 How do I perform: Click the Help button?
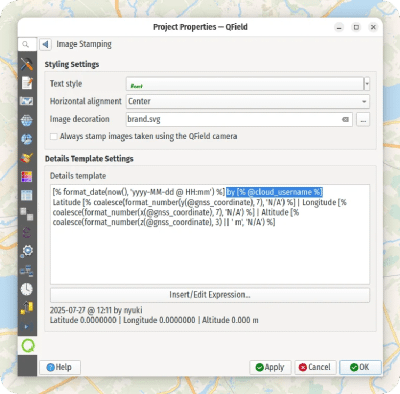(x=60, y=367)
